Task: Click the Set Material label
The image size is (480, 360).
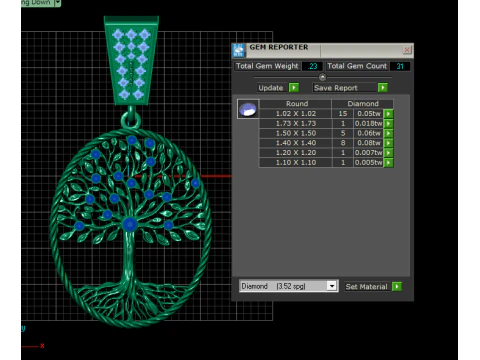Action: (366, 287)
